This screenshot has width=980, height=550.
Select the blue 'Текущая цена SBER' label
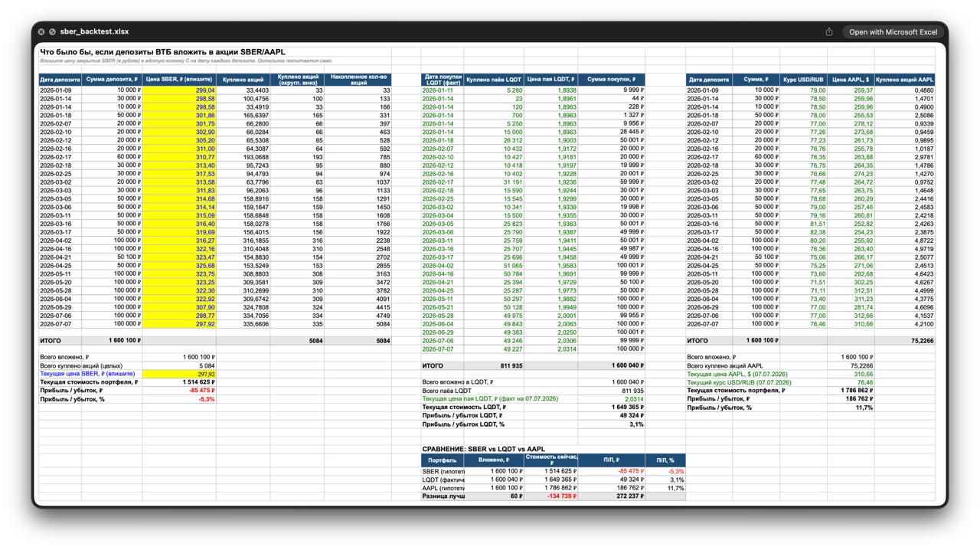tap(87, 374)
